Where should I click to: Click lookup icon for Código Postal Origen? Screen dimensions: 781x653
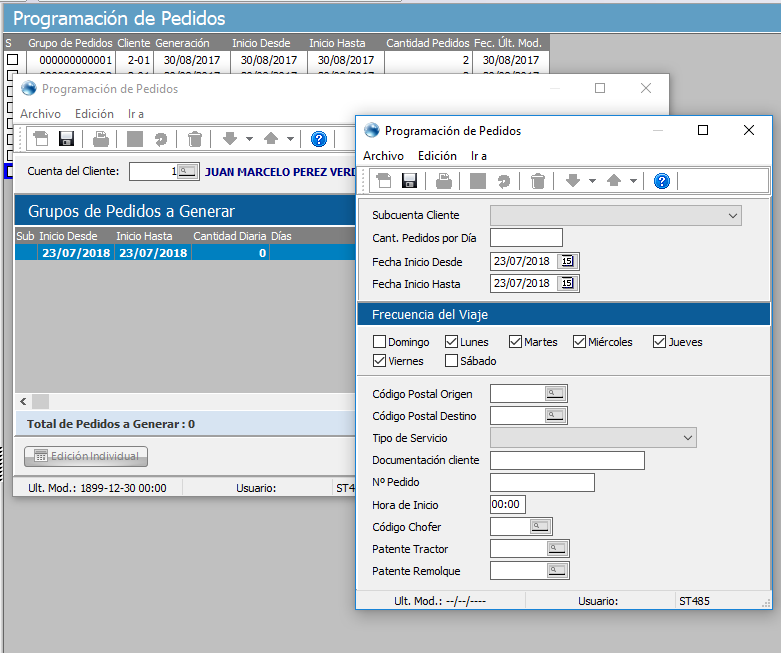(555, 394)
